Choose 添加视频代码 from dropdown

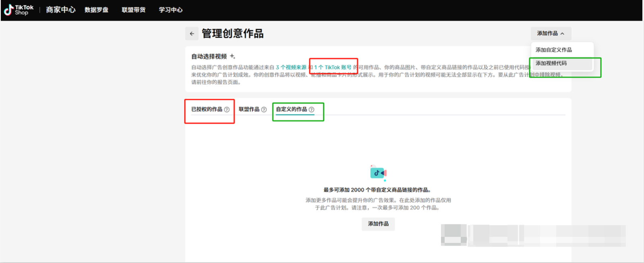(562, 63)
